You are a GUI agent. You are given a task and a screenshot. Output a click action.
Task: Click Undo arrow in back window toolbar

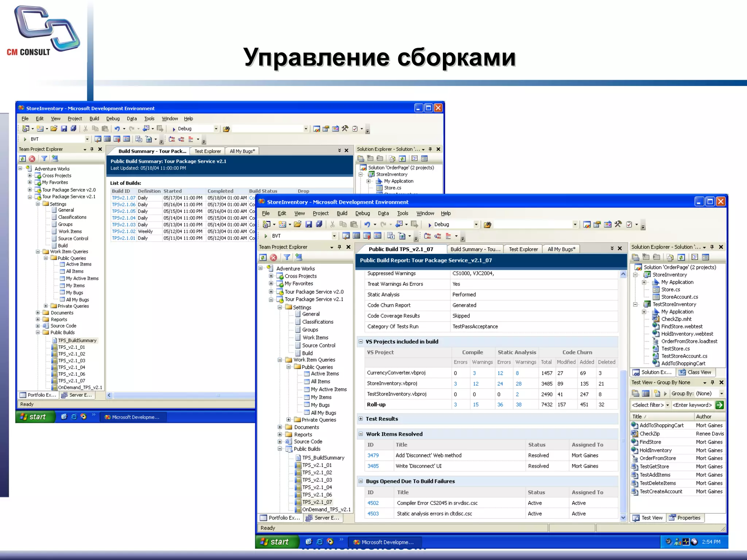117,129
